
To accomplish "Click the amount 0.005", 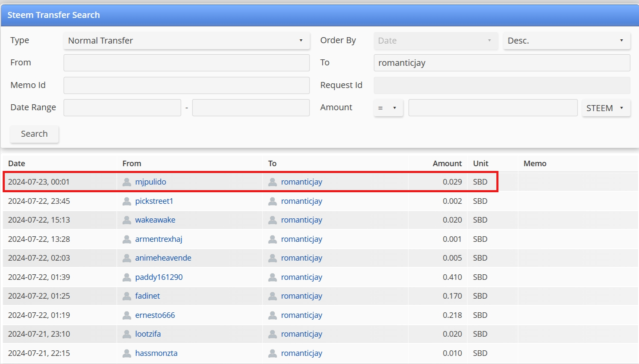I will [x=452, y=258].
